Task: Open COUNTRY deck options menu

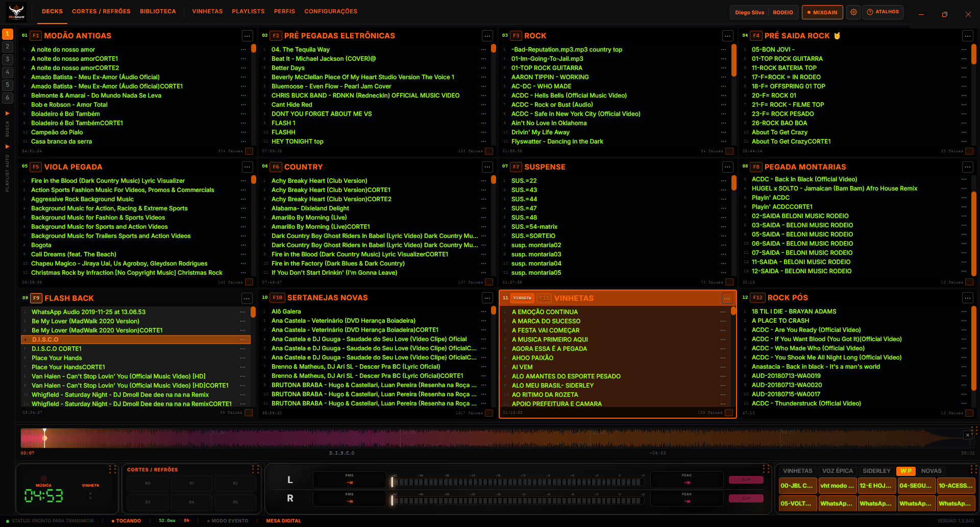Action: tap(487, 167)
